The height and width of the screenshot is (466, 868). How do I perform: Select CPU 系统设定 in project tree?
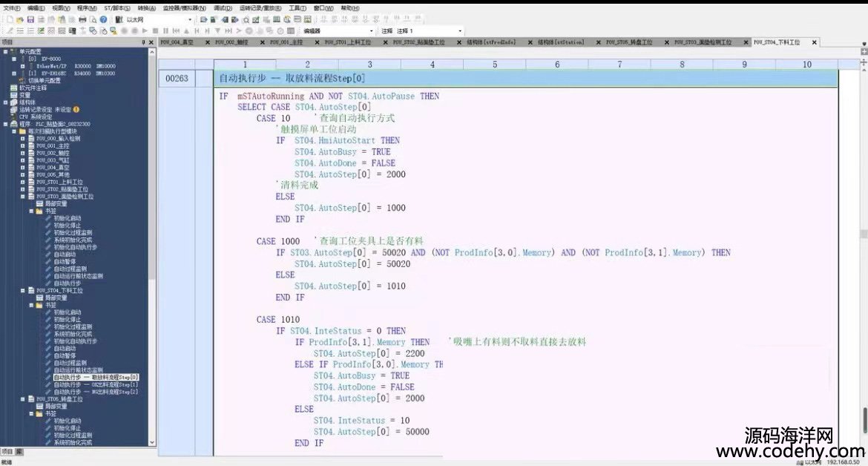click(36, 116)
